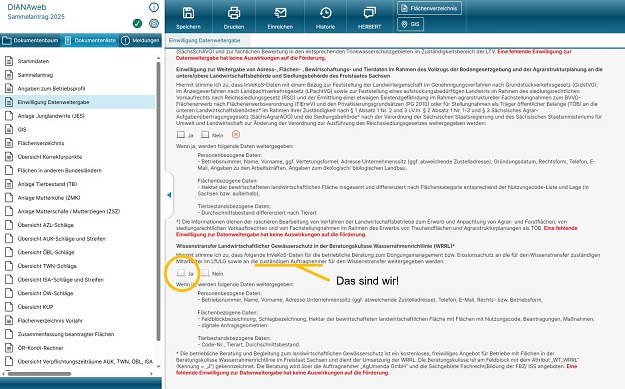Click the info icon beside DIANAweb

(154, 7)
